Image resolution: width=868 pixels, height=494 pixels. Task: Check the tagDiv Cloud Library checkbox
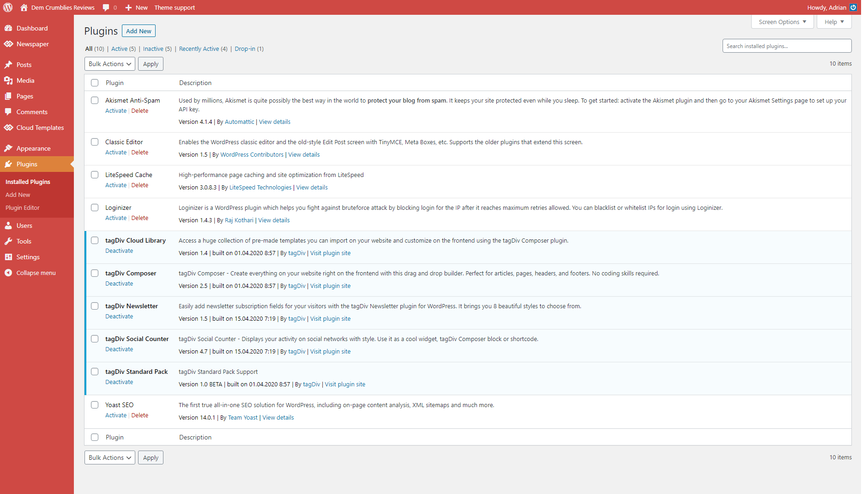95,240
